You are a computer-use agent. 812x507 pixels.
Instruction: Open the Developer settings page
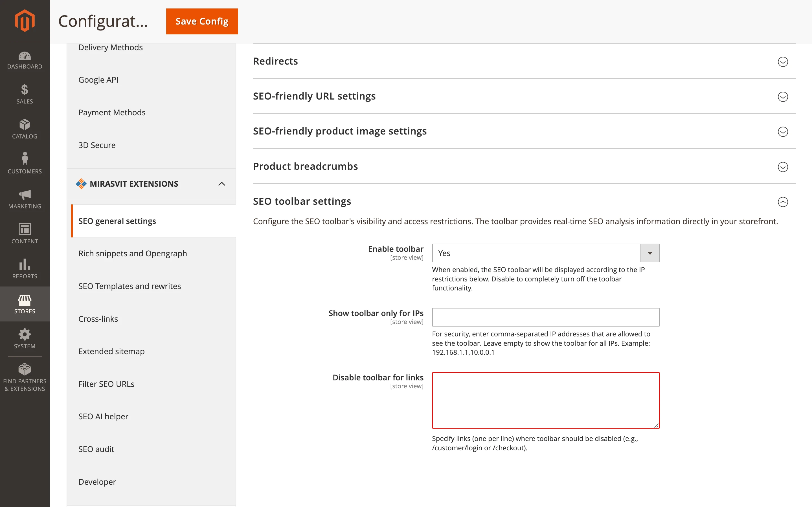point(97,482)
